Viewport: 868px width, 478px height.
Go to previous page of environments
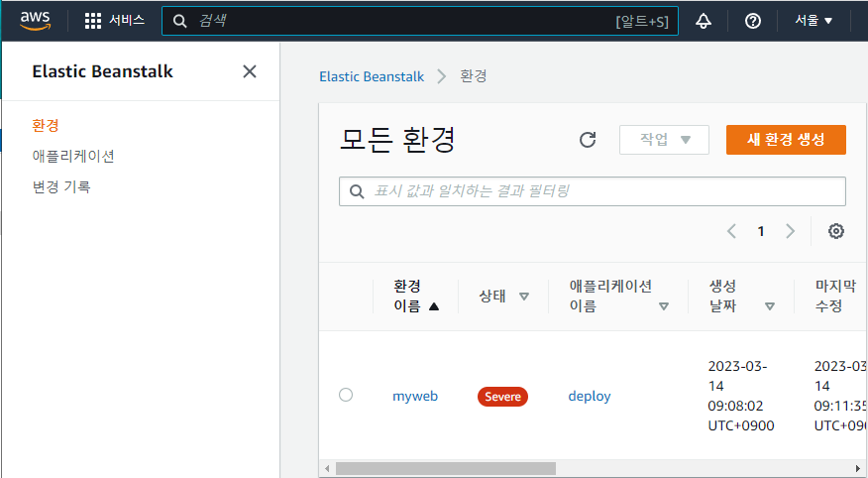click(x=731, y=231)
